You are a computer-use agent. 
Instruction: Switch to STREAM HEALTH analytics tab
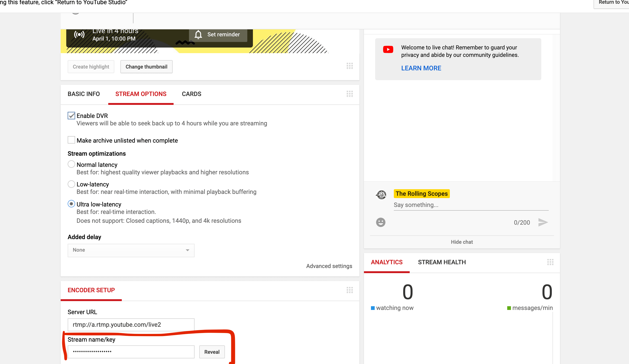(x=442, y=262)
